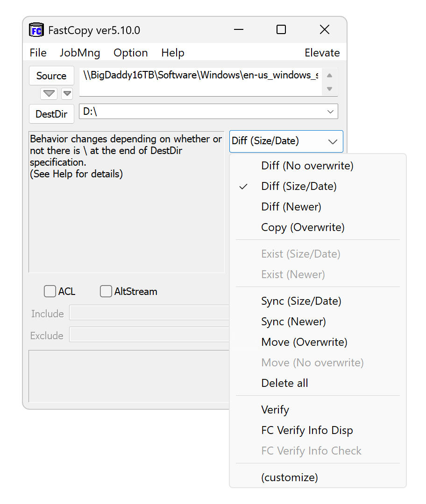This screenshot has width=426, height=504.
Task: Open the JobMng menu
Action: click(80, 53)
